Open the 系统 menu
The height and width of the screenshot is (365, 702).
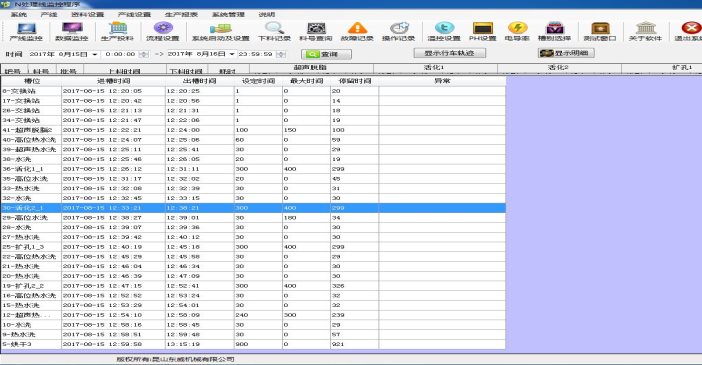[18, 15]
